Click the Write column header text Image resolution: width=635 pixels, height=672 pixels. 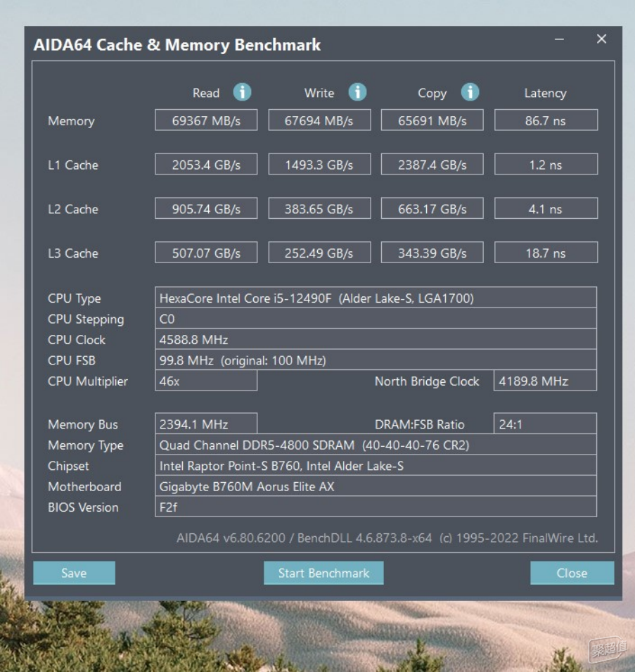point(319,93)
